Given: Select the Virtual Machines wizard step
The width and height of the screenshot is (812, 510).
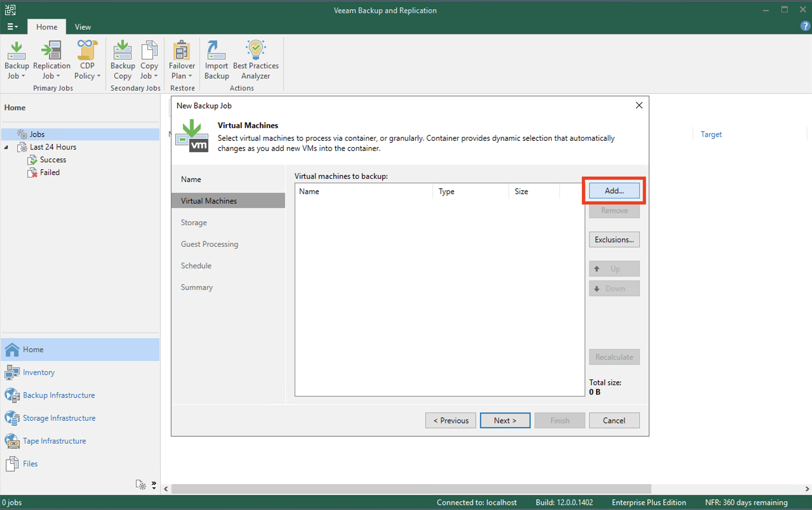Looking at the screenshot, I should (228, 201).
